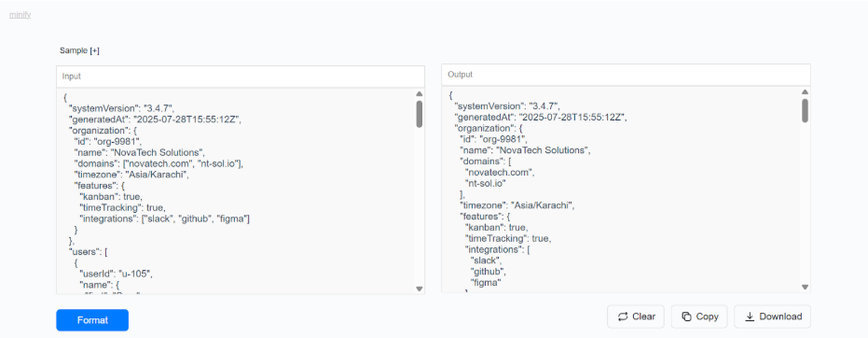This screenshot has width=868, height=338.
Task: Click the "slack" line in Output
Action: (x=487, y=261)
